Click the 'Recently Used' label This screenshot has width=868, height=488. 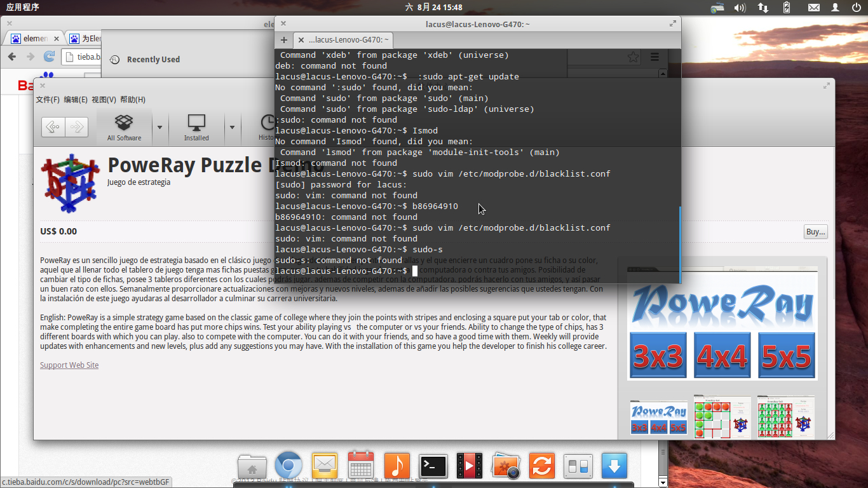[153, 60]
